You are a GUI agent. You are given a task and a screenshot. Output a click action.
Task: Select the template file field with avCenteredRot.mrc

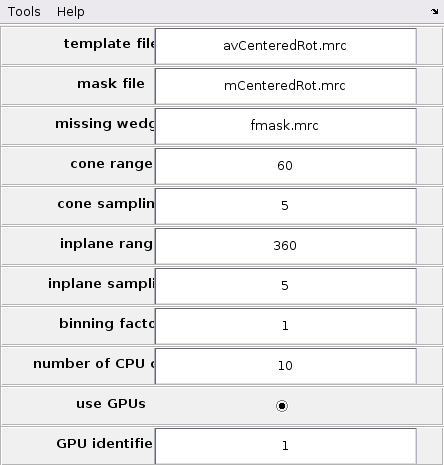coord(286,46)
